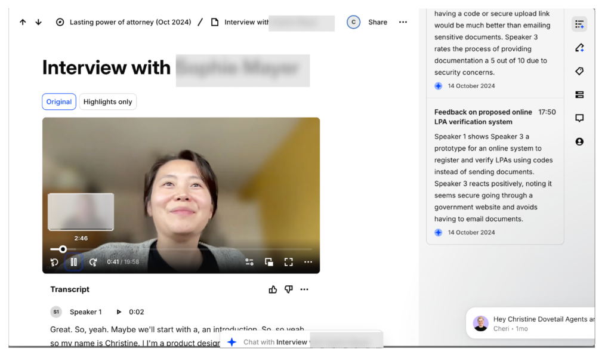The height and width of the screenshot is (364, 611).
Task: Switch to Highlights only view
Action: (108, 102)
